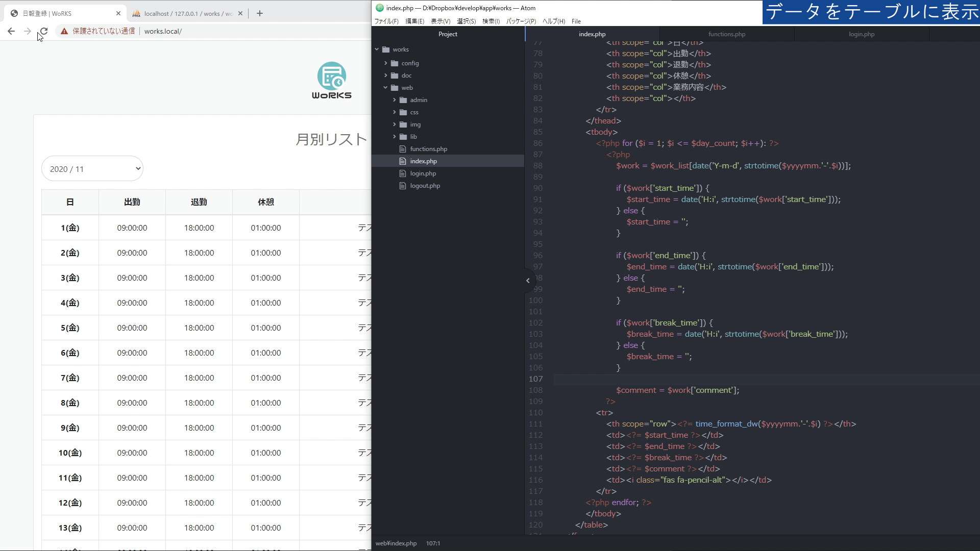Open the File menu in Atom
980x551 pixels.
tap(576, 21)
